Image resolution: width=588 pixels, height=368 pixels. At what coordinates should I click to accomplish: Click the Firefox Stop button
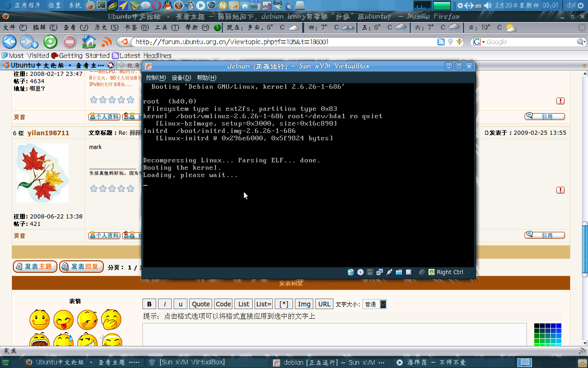pos(70,42)
